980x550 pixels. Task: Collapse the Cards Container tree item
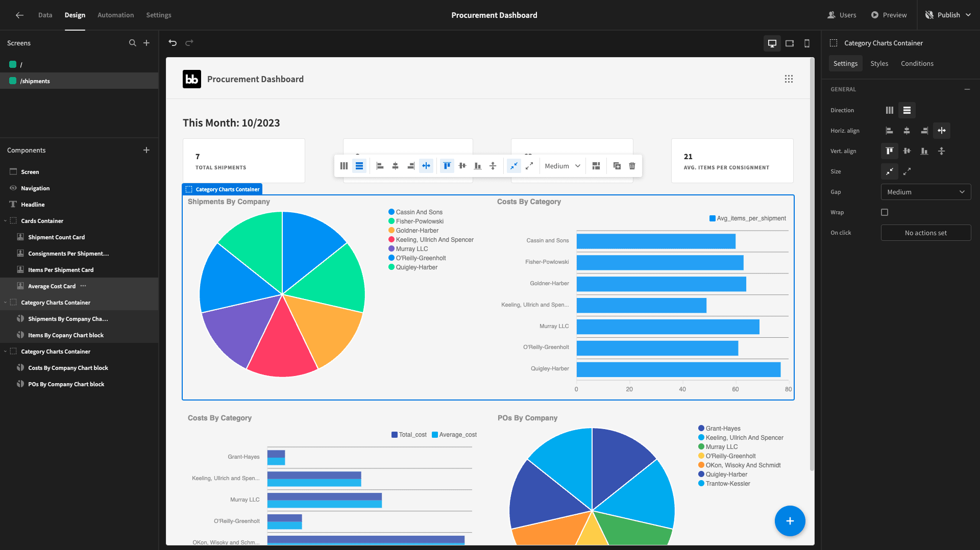pyautogui.click(x=6, y=221)
